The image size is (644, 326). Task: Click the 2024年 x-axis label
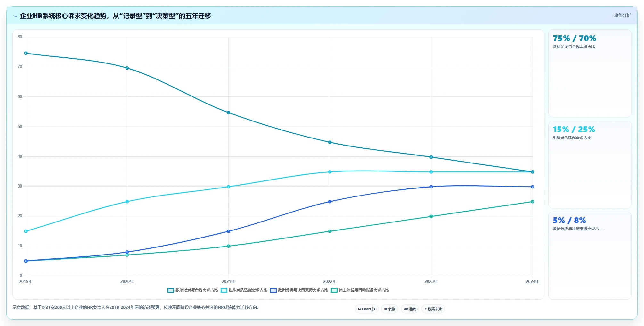click(532, 282)
